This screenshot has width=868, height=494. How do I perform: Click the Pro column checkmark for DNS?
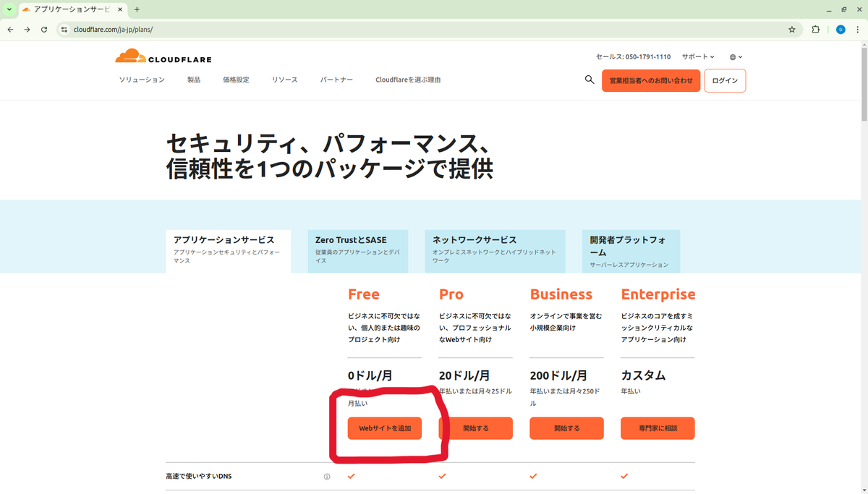pos(443,476)
